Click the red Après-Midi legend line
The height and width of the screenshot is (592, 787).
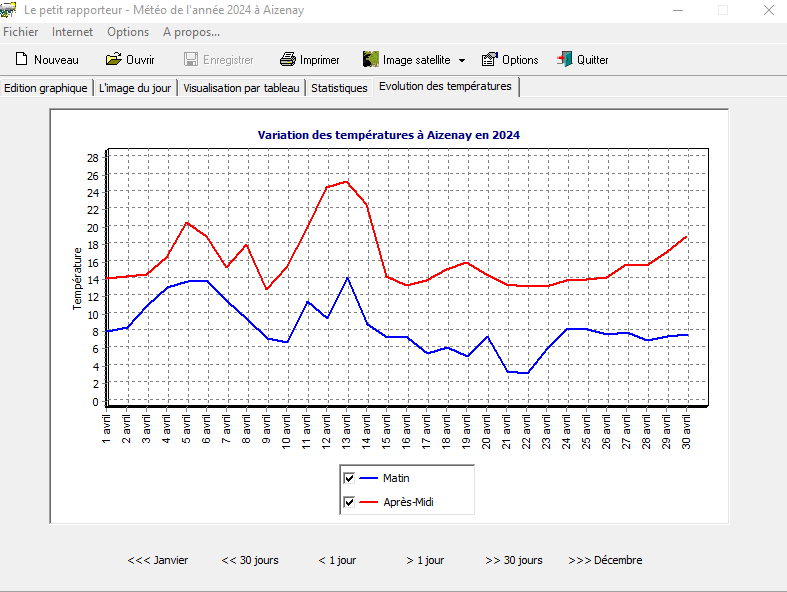[368, 502]
